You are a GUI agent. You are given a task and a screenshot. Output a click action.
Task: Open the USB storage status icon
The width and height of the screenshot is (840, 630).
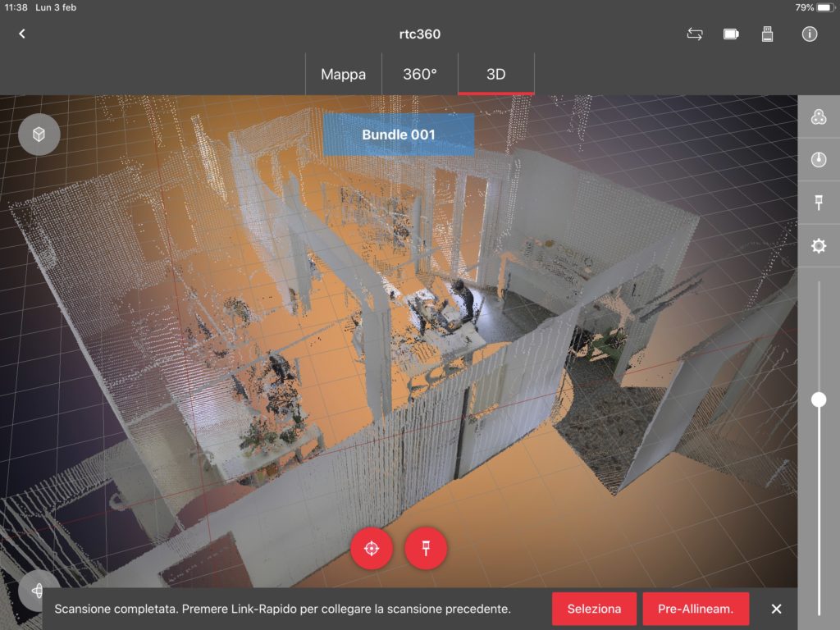coord(767,34)
